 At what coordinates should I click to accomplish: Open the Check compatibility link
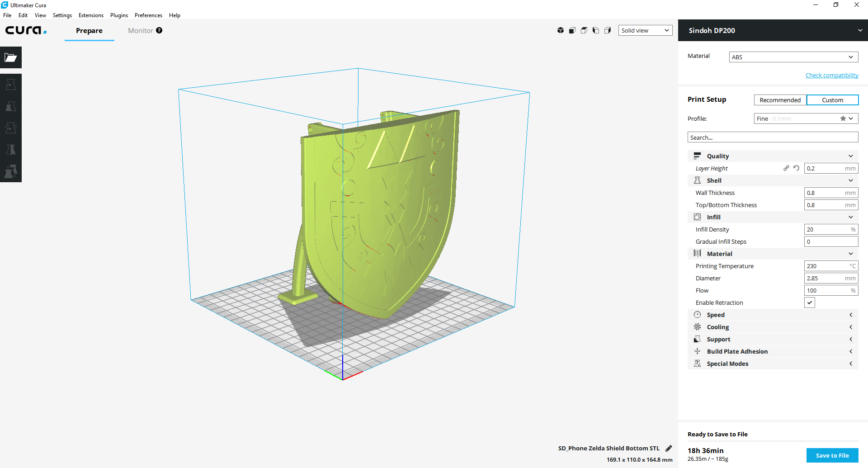tap(832, 75)
